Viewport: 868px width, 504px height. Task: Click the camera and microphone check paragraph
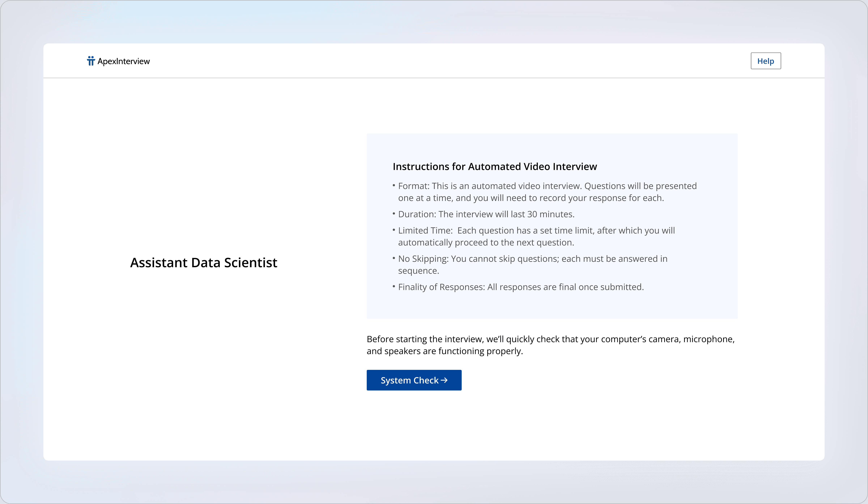[x=550, y=339]
